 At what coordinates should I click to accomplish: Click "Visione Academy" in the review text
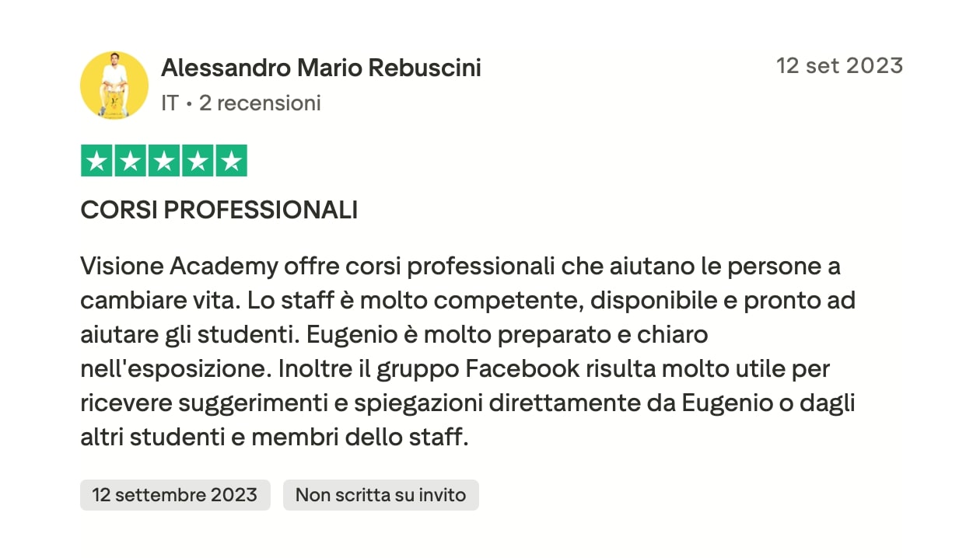(179, 267)
